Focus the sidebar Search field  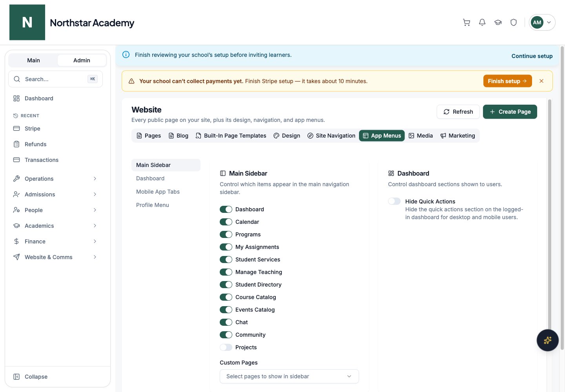pyautogui.click(x=55, y=79)
